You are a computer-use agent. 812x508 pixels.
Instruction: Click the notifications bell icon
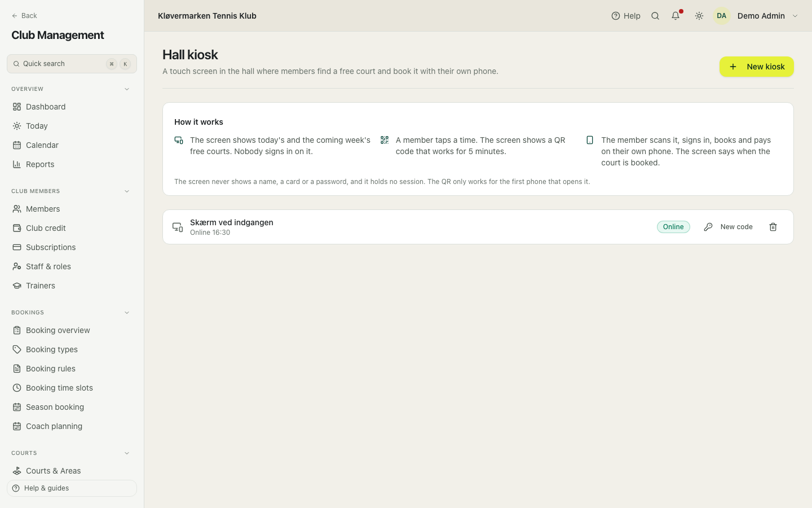tap(676, 16)
